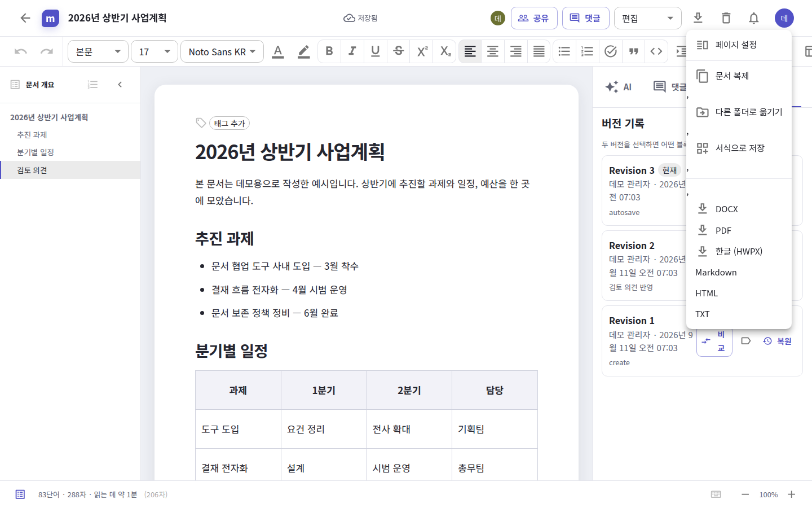Click the 100% zoom level

click(x=769, y=494)
